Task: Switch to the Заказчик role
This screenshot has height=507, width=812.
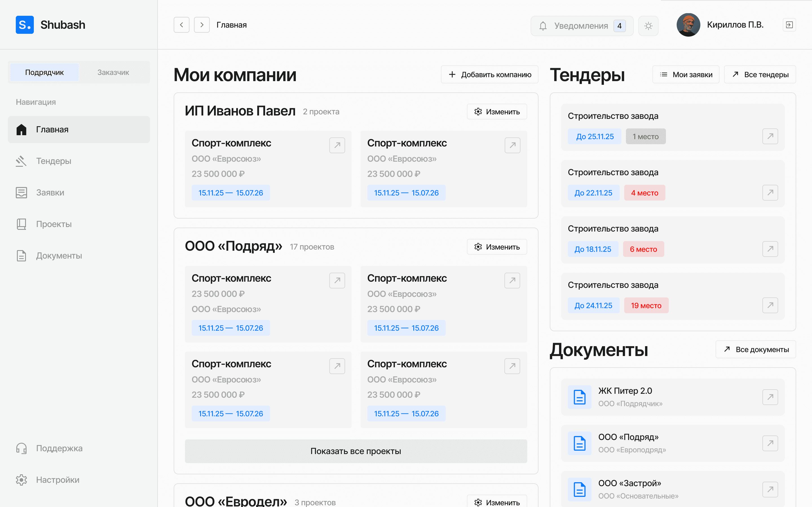Action: point(113,72)
